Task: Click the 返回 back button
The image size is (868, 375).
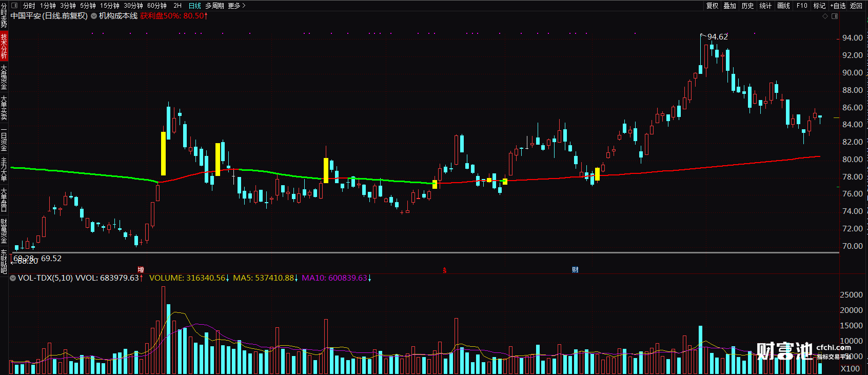Action: pyautogui.click(x=856, y=6)
